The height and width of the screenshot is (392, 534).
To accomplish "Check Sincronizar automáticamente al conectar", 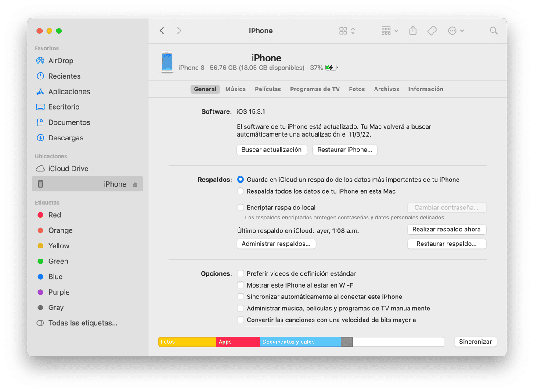I will [x=240, y=297].
